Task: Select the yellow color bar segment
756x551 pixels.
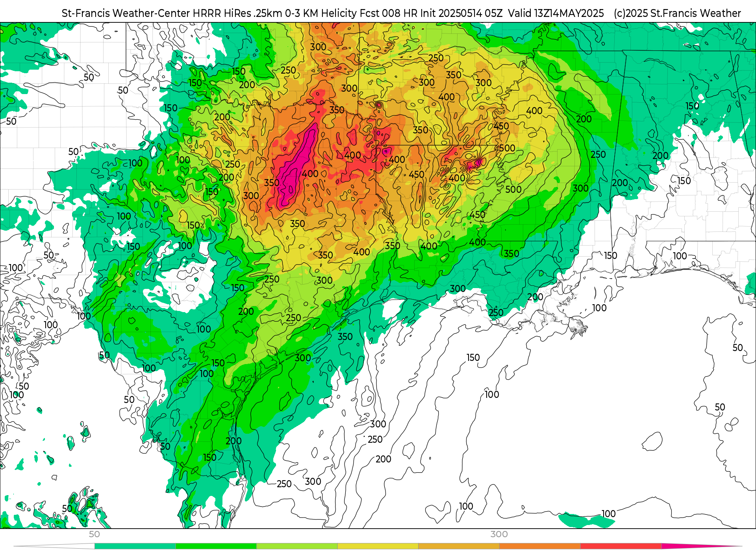Action: tap(378, 546)
